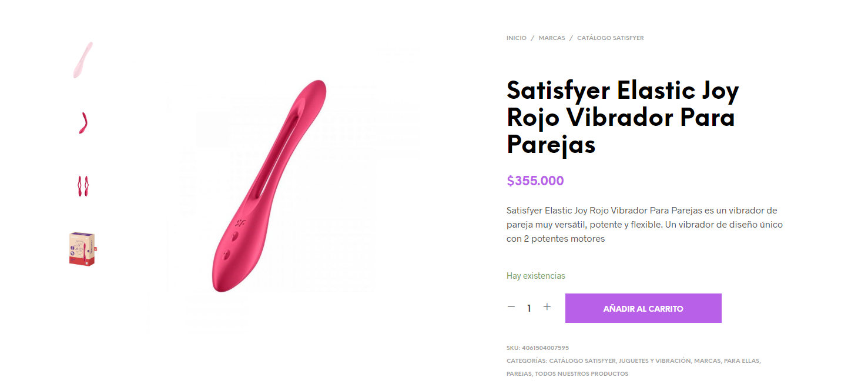Open the PAREJAS category link
The height and width of the screenshot is (387, 868).
[x=519, y=374]
